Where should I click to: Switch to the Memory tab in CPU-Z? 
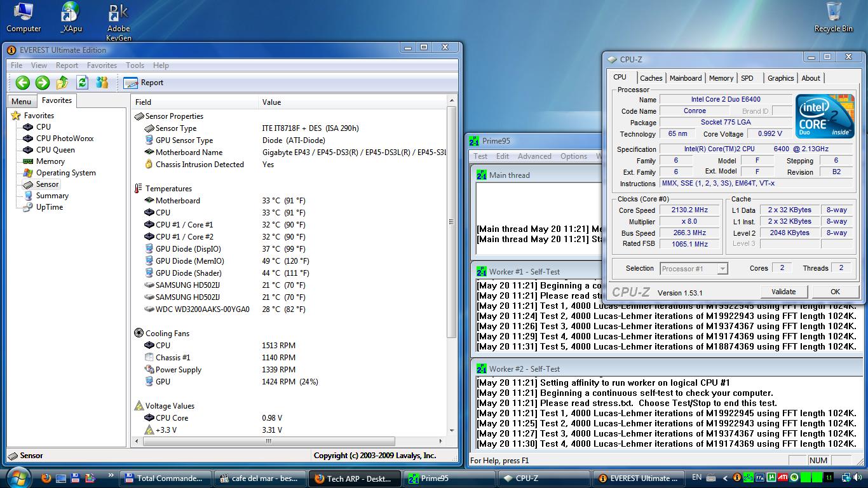(721, 78)
